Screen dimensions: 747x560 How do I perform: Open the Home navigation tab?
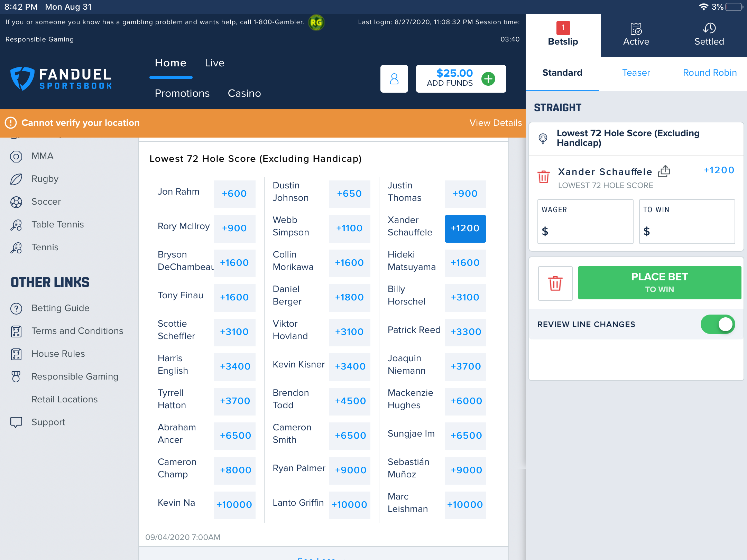170,63
